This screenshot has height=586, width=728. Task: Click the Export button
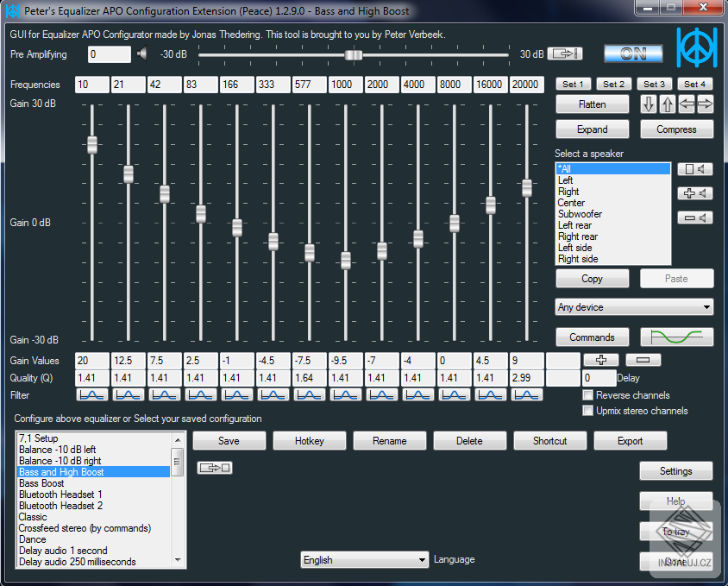click(630, 441)
